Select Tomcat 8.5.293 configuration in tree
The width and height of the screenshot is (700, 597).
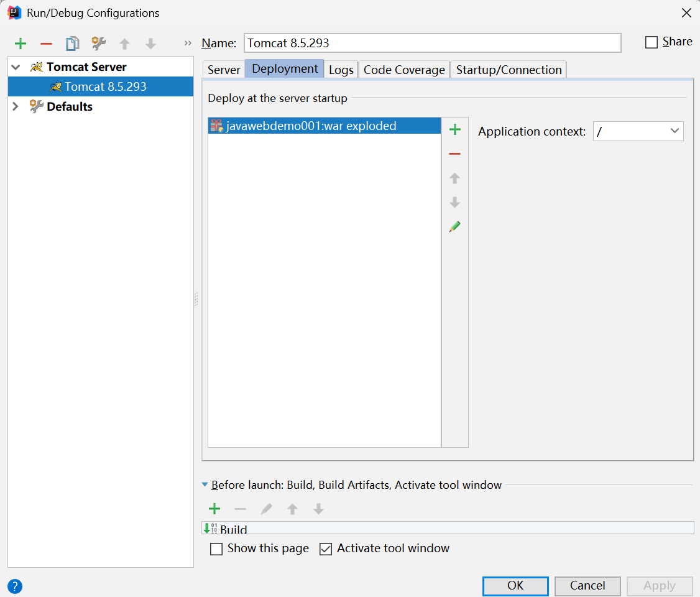[x=101, y=86]
